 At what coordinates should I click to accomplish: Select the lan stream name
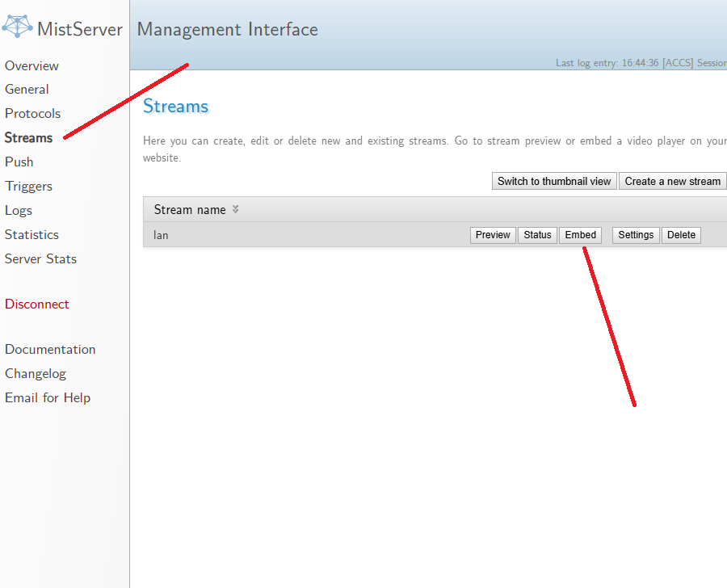(x=161, y=235)
